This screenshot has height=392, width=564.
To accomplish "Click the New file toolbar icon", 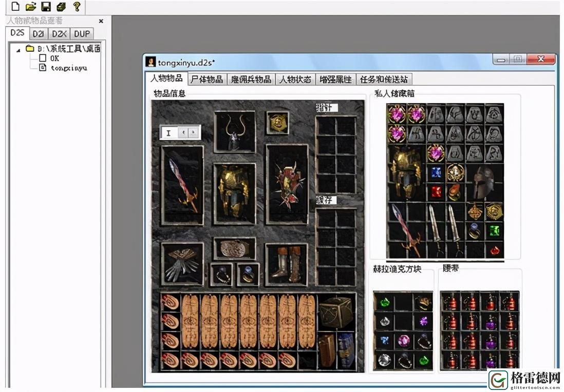I will coord(15,6).
